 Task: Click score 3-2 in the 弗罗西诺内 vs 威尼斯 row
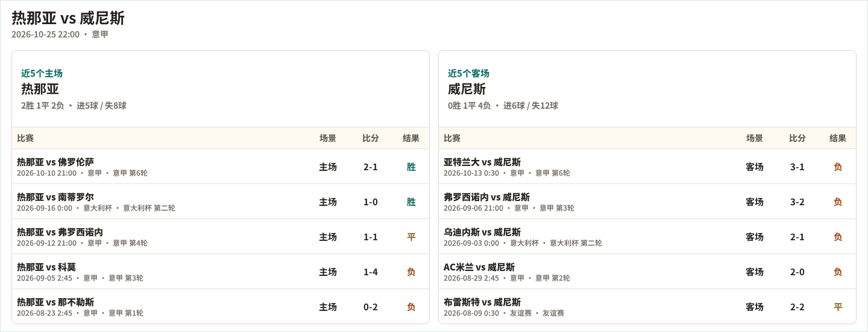tap(797, 202)
